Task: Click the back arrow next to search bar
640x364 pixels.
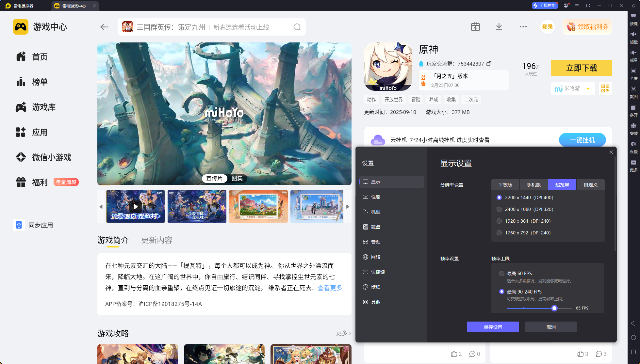Action: coord(104,27)
